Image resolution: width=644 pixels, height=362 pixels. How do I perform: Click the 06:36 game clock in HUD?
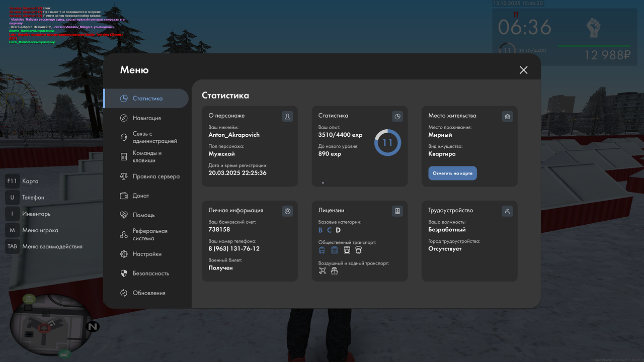click(525, 27)
